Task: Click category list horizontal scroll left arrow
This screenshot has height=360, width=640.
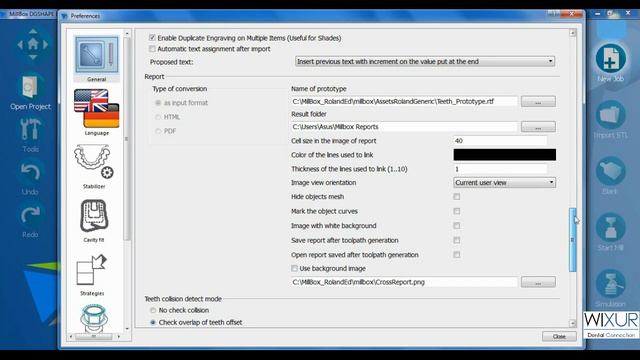Action: point(71,337)
